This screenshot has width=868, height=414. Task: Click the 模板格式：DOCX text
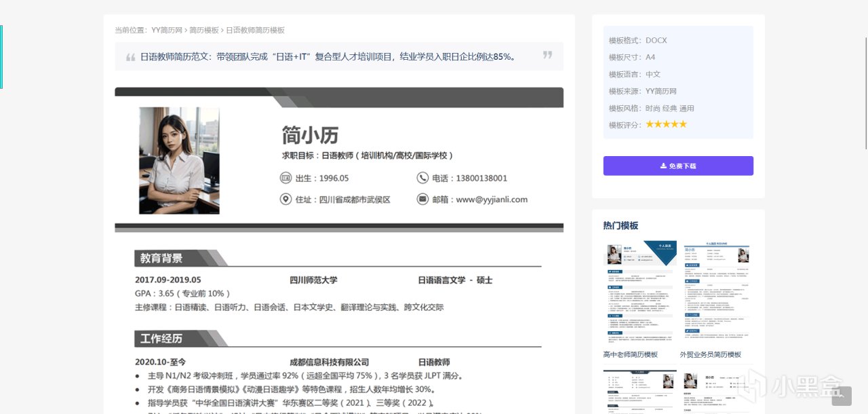637,41
